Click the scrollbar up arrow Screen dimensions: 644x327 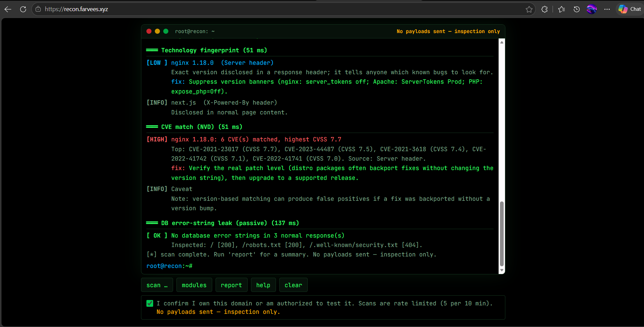point(502,42)
